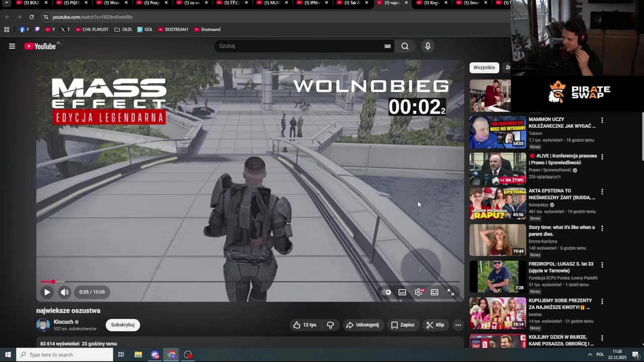Open options for AKTA EPSTEINA video
The image size is (644, 362).
pos(602,192)
